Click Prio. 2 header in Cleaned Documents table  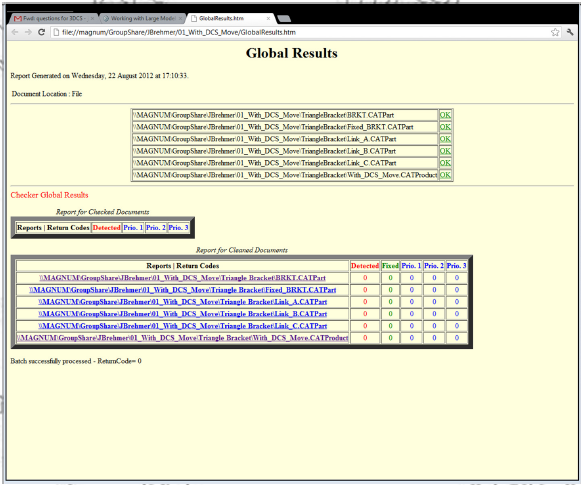coord(434,266)
